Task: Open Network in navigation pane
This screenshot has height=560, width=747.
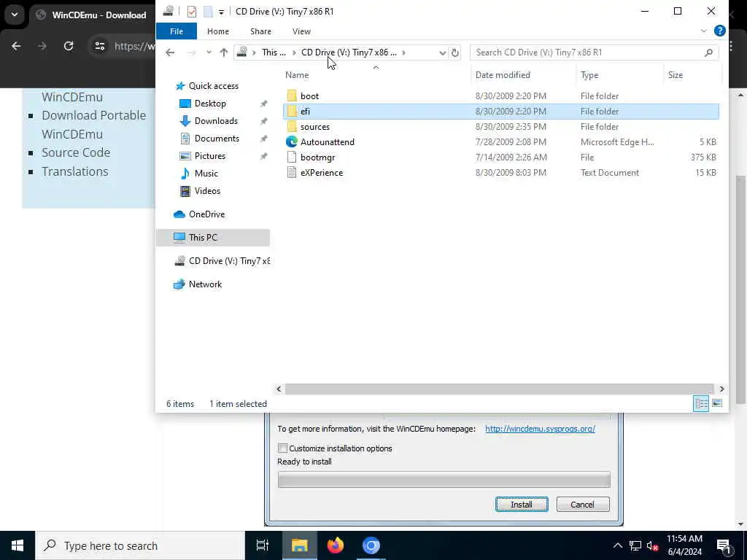Action: click(x=205, y=284)
